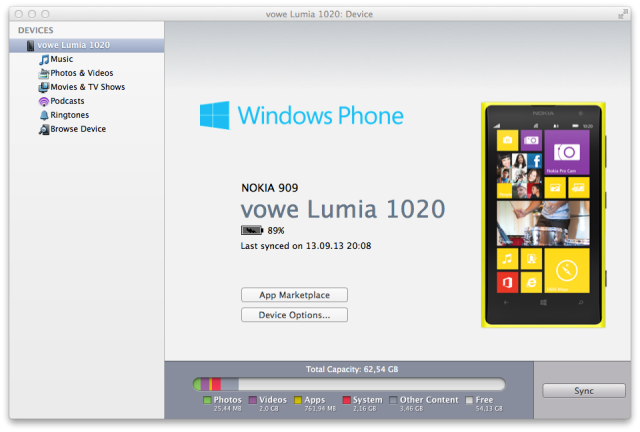Click the Ringtones bell icon
This screenshot has height=432, width=640.
pyautogui.click(x=43, y=115)
